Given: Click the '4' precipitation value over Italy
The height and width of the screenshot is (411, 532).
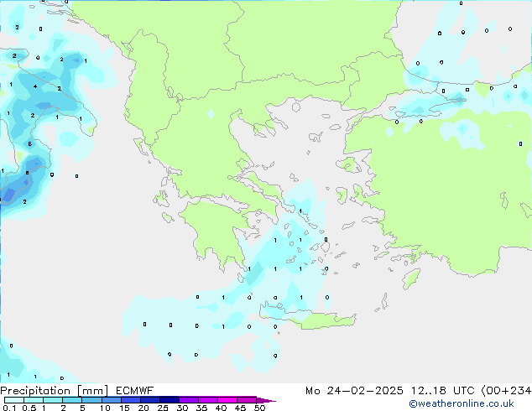Looking at the screenshot, I should pos(35,86).
